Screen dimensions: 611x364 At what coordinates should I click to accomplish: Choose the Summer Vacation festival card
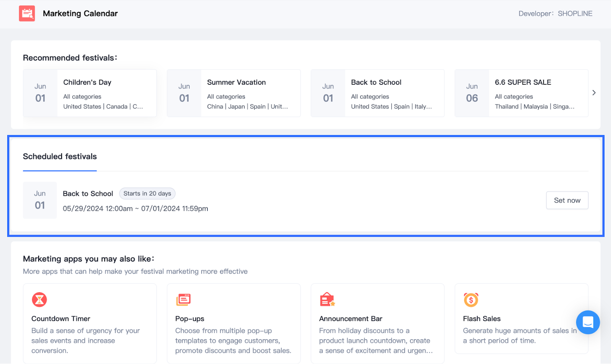tap(234, 93)
